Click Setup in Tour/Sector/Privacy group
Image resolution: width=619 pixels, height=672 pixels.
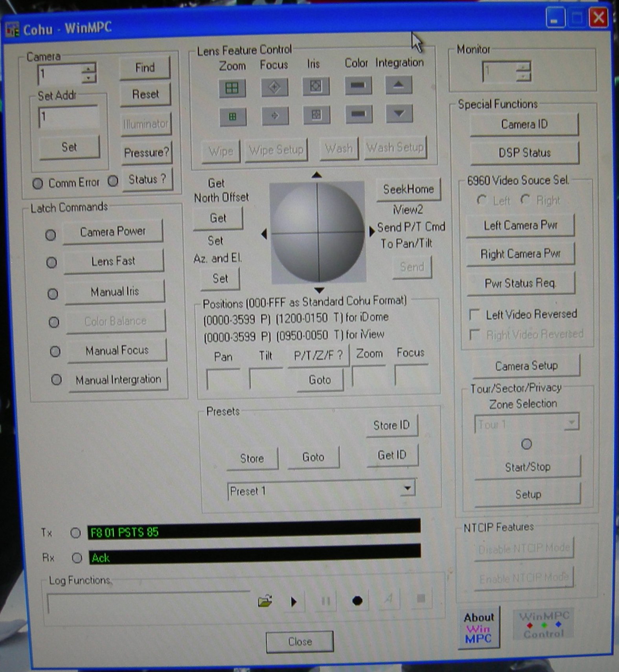point(528,494)
